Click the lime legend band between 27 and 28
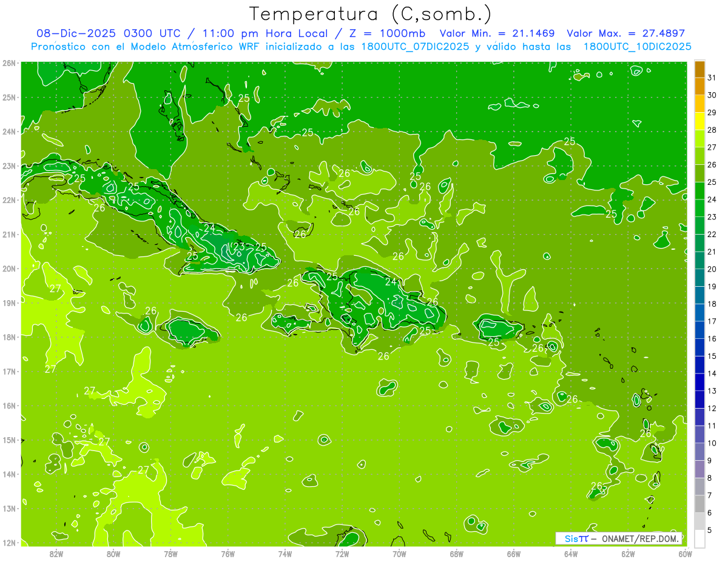This screenshot has width=728, height=562. tap(699, 138)
